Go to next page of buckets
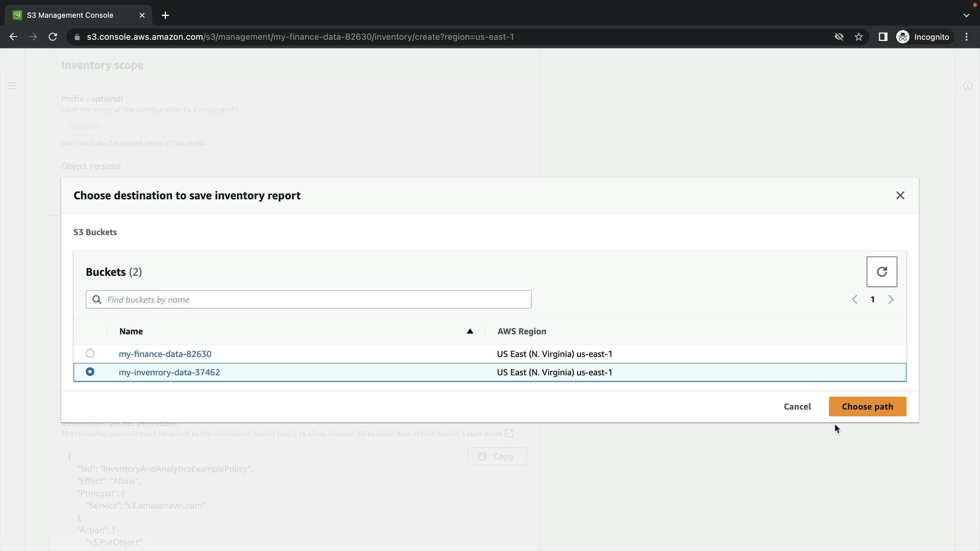 coord(891,299)
